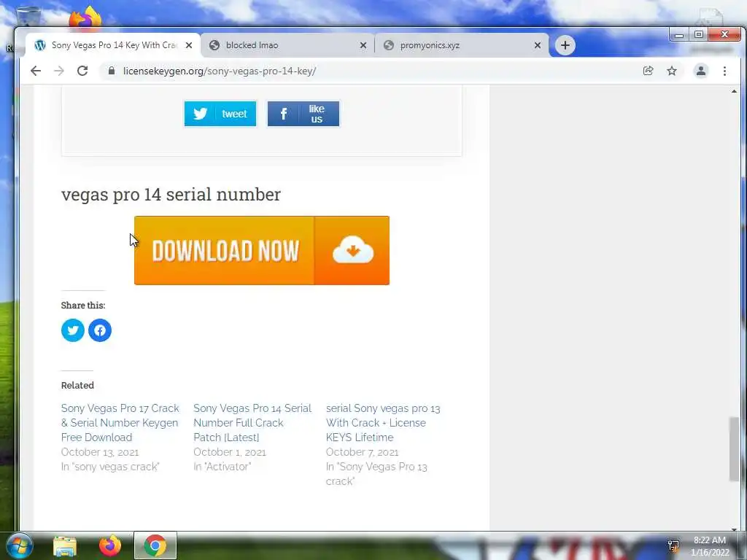Click the forward navigation arrow
The height and width of the screenshot is (560, 747).
point(59,71)
